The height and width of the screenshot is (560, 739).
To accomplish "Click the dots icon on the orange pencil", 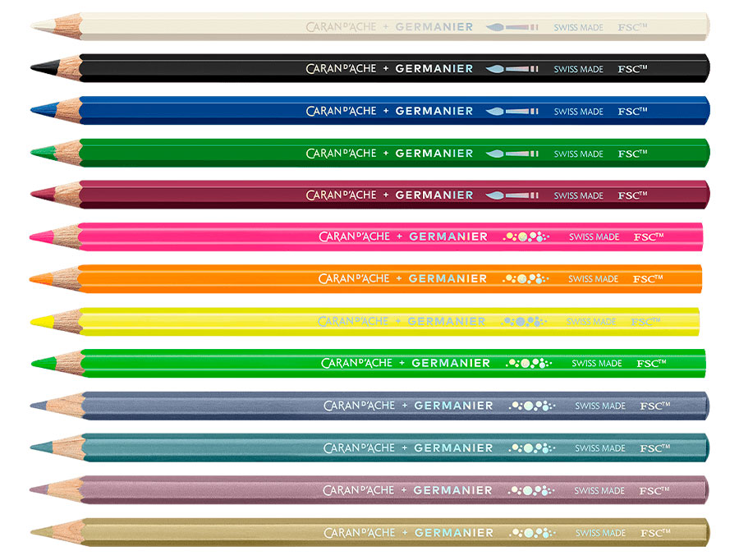I will click(x=526, y=278).
